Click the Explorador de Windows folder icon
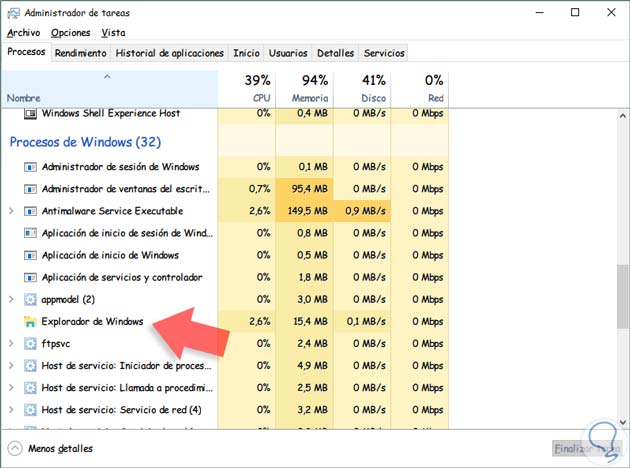630x468 pixels. click(x=30, y=321)
